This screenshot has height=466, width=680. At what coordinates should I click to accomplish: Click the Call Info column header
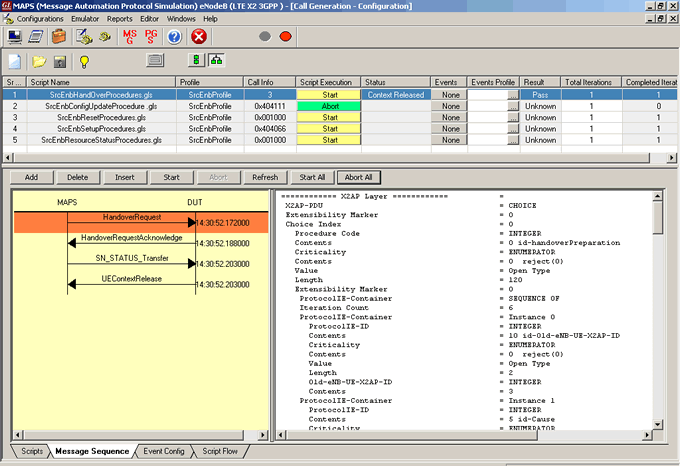270,82
